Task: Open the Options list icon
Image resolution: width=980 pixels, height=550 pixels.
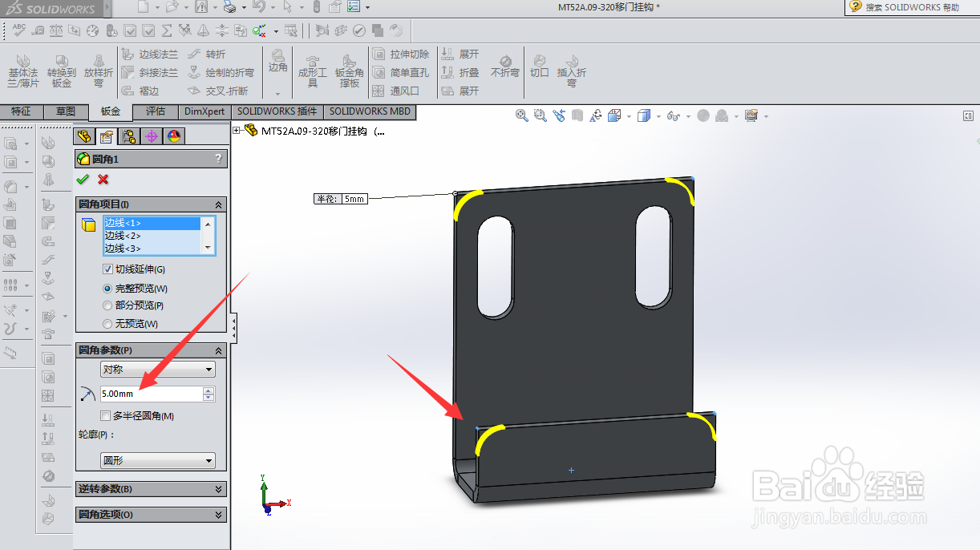Action: [x=354, y=7]
